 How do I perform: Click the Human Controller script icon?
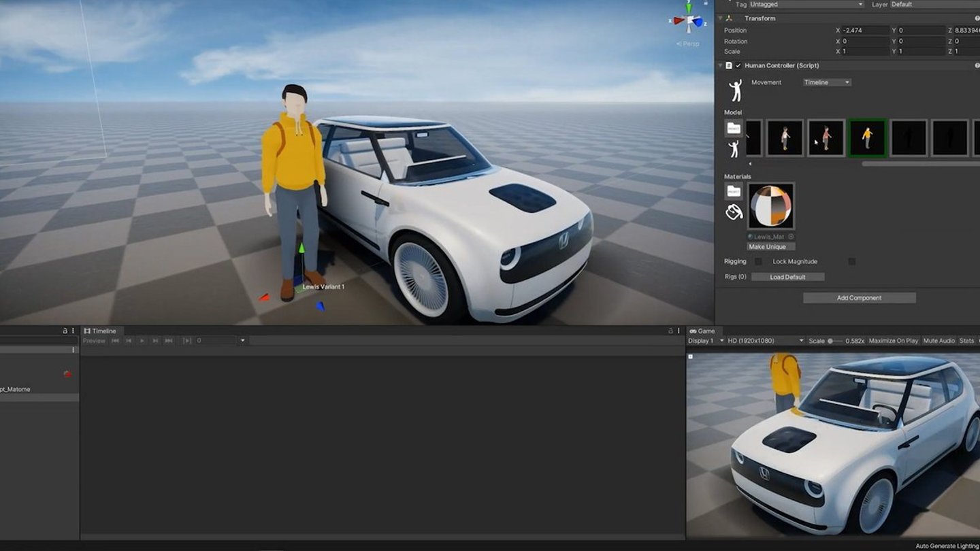coord(729,65)
